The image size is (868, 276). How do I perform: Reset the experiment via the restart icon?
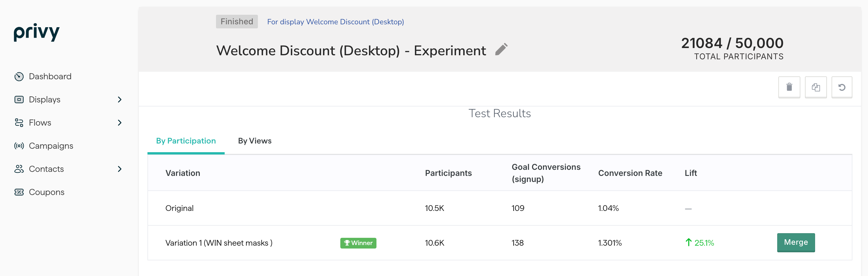(842, 87)
